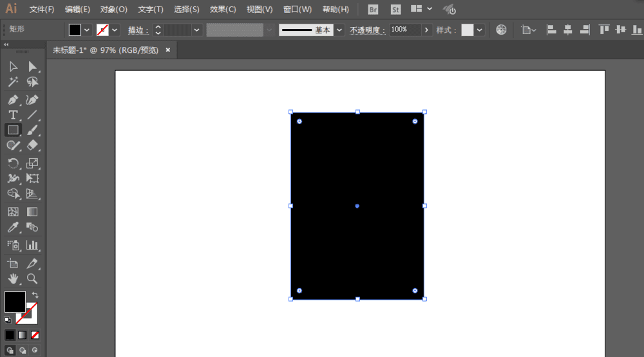Choose the Symbol Sprayer tool
The width and height of the screenshot is (644, 357).
[13, 245]
